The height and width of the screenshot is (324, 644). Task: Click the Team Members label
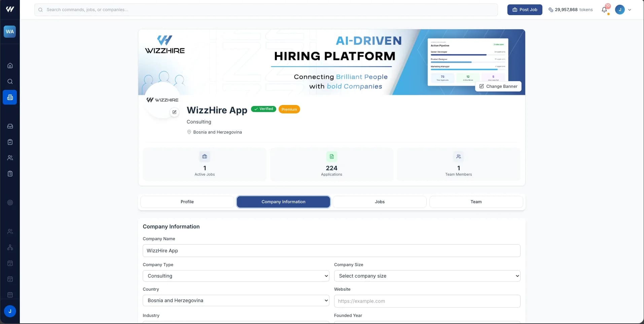pos(459,174)
